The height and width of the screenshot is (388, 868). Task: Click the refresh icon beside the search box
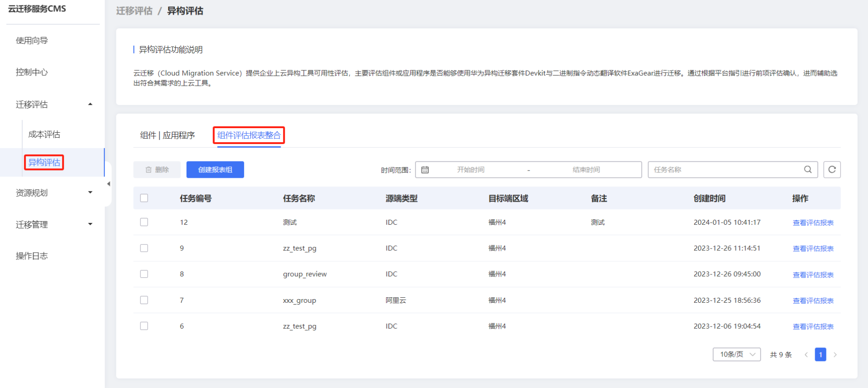(832, 170)
